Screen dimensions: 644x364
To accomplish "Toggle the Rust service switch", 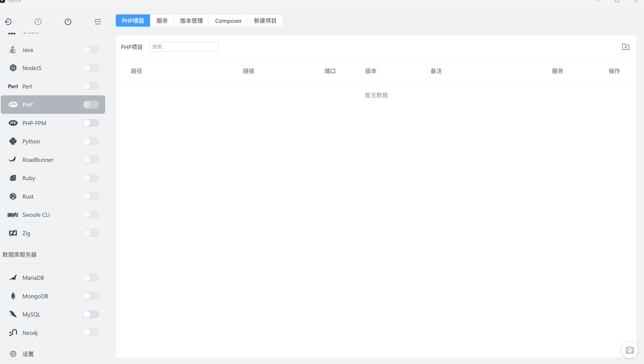I will pyautogui.click(x=91, y=196).
